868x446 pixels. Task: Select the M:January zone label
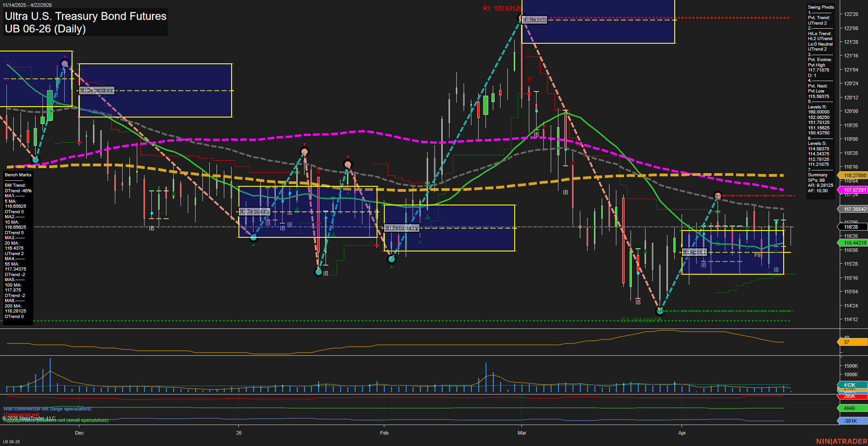[x=254, y=211]
